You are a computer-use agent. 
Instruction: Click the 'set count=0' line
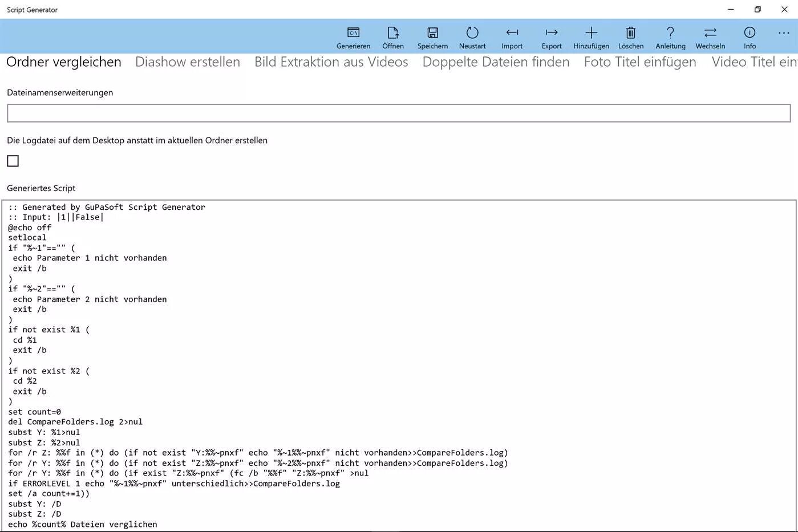(35, 412)
